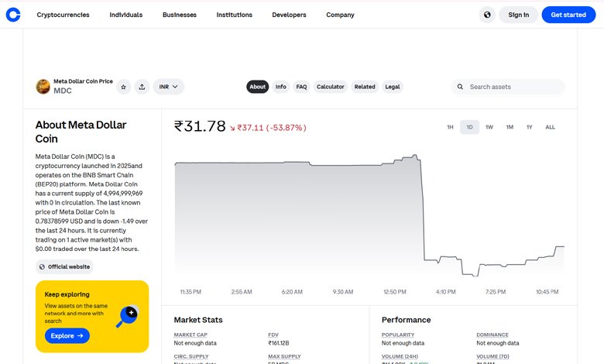Image resolution: width=604 pixels, height=364 pixels.
Task: Click the Meta Dollar Coin logo
Action: (43, 87)
